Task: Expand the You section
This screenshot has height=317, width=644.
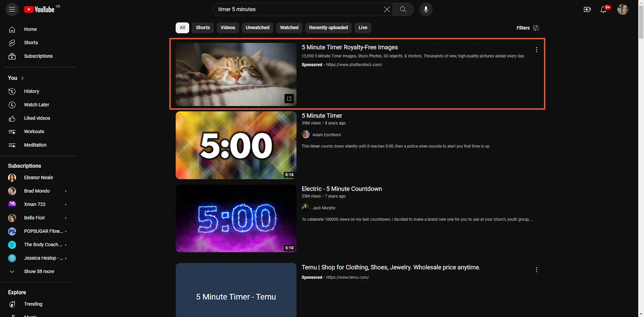Action: click(16, 78)
